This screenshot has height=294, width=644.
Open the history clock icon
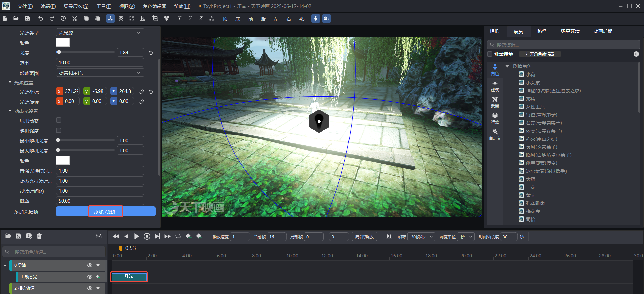pos(63,19)
